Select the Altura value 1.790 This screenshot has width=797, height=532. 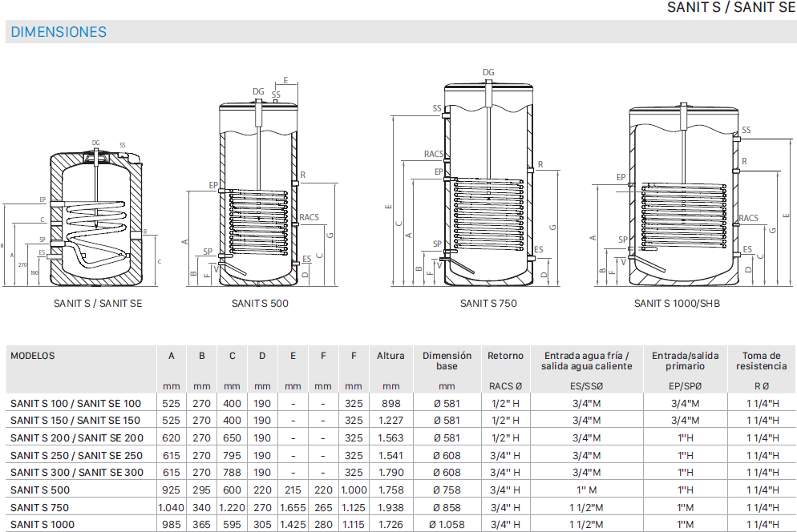[390, 473]
